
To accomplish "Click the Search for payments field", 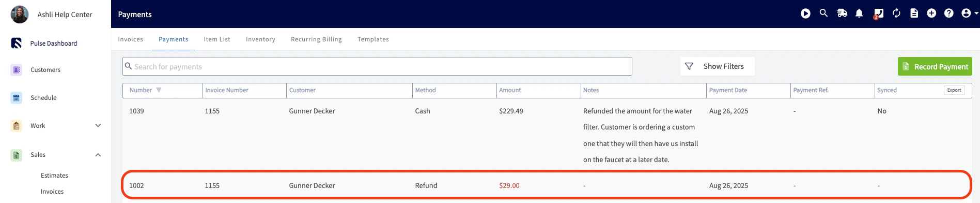I will click(377, 66).
